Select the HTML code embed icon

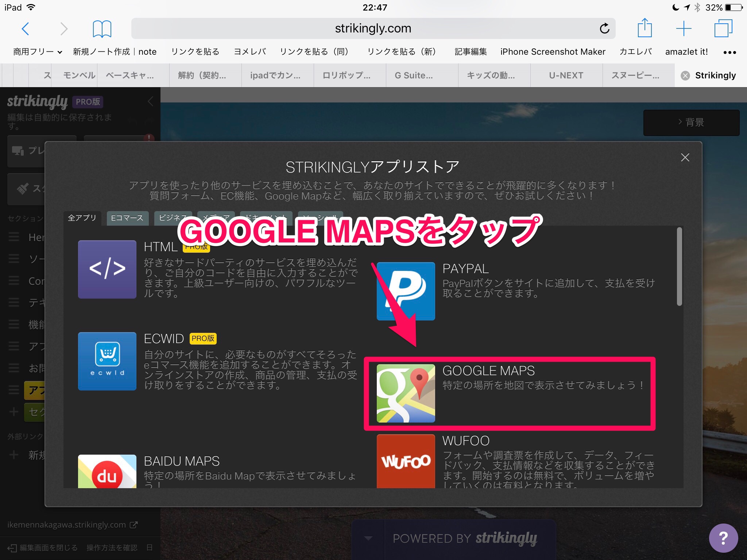(107, 269)
